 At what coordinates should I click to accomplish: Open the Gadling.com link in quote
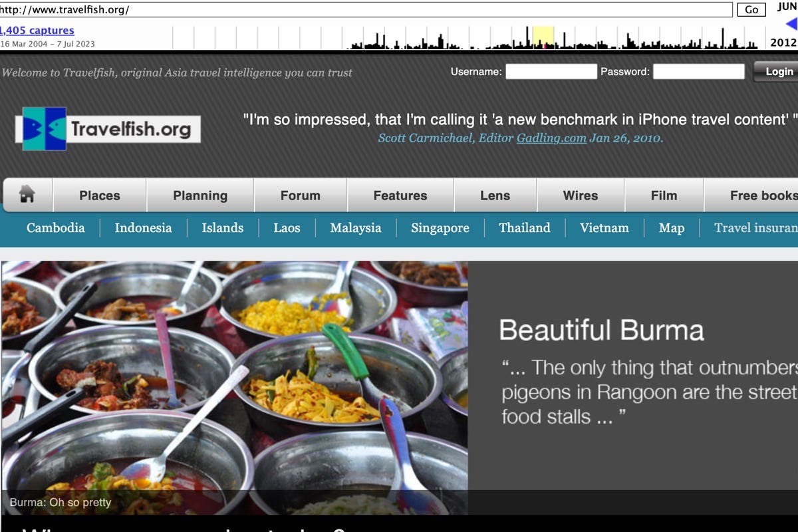coord(551,138)
